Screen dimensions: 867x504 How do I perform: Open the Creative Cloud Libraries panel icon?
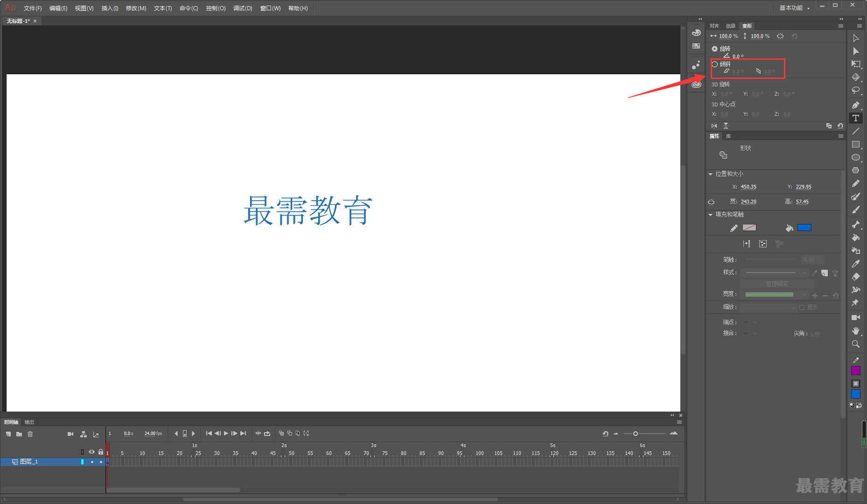696,84
